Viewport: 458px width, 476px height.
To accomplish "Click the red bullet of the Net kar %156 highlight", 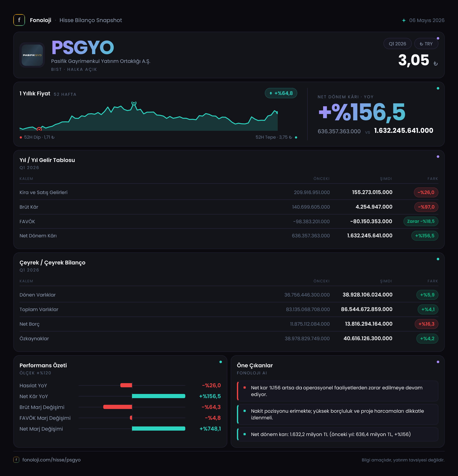I will coord(245,388).
